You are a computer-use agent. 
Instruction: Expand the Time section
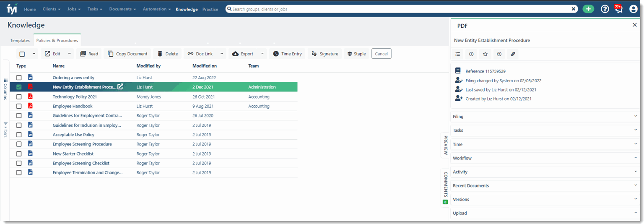544,144
